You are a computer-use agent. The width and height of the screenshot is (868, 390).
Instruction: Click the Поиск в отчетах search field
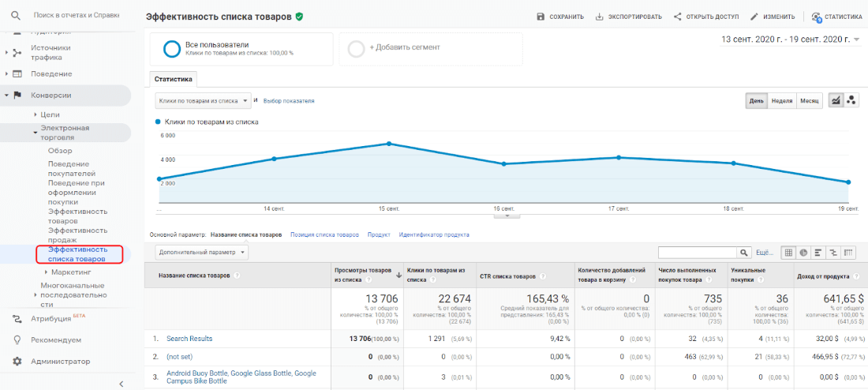tap(76, 15)
